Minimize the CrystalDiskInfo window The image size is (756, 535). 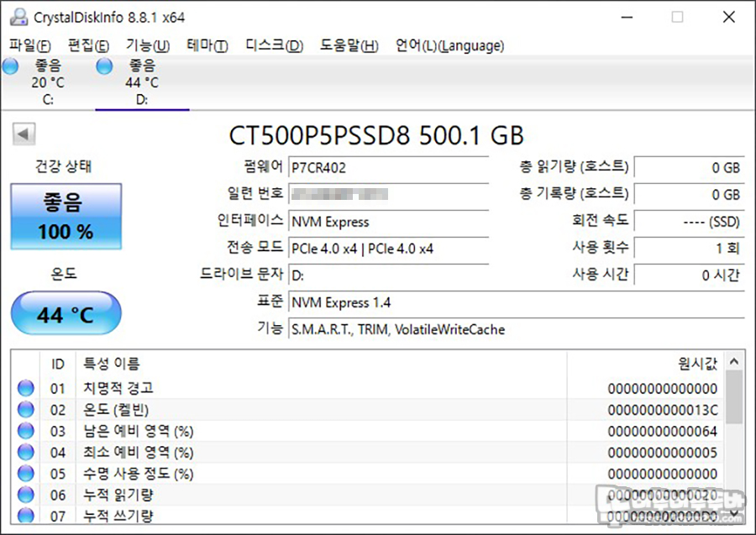627,18
